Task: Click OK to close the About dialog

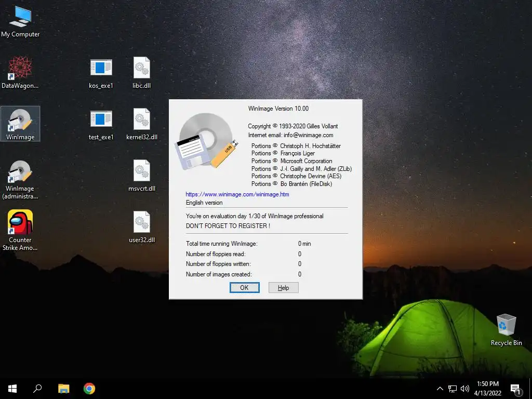Action: 245,288
